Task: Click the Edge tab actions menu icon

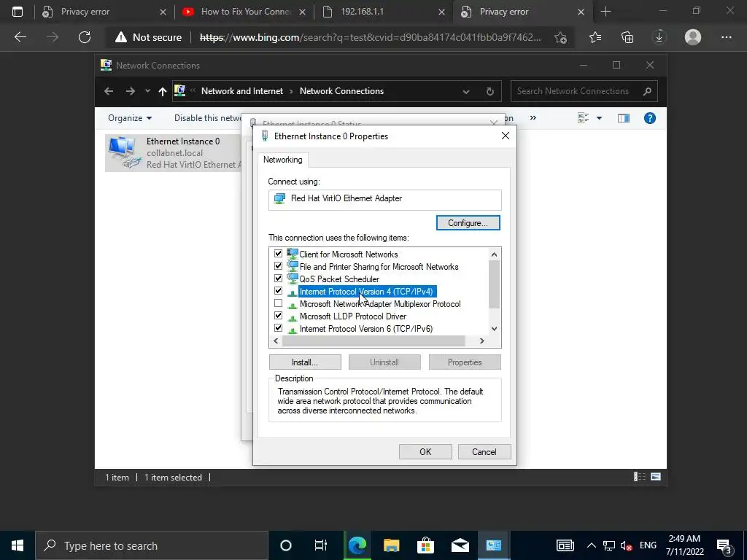Action: (x=18, y=12)
